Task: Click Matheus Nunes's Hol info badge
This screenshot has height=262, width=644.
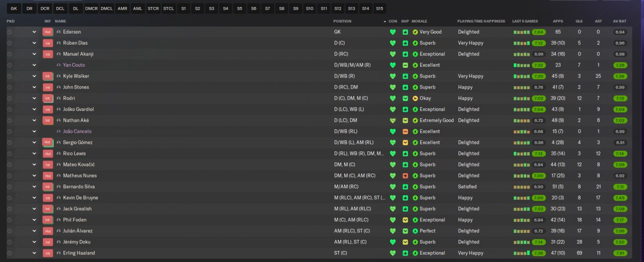Action: coord(48,176)
